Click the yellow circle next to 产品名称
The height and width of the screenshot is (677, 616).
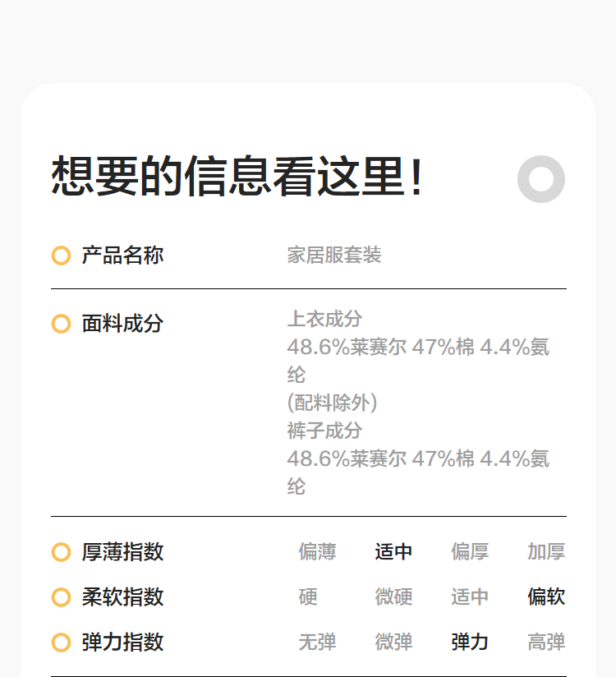(x=61, y=256)
